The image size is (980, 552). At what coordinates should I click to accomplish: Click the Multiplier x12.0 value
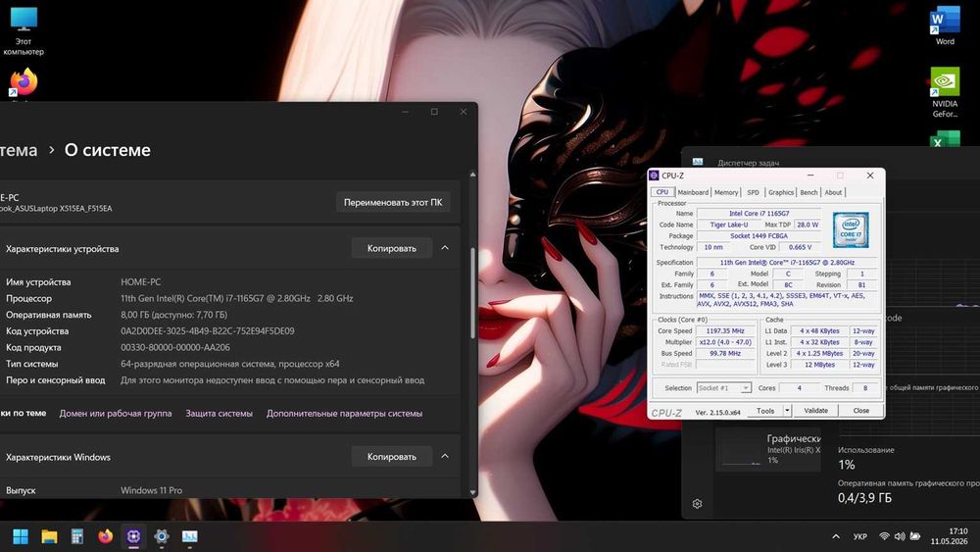click(x=725, y=342)
